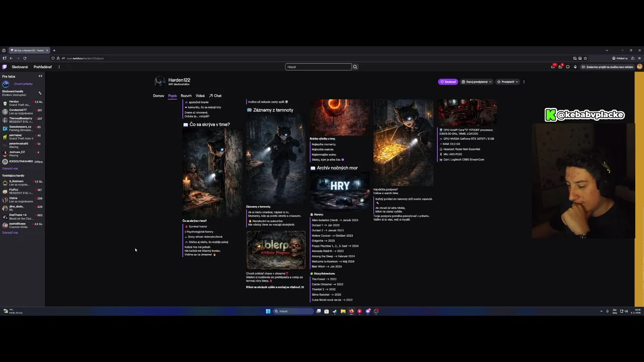644x362 pixels.
Task: Open petrtajnej channel in sidebar
Action: 23,137
